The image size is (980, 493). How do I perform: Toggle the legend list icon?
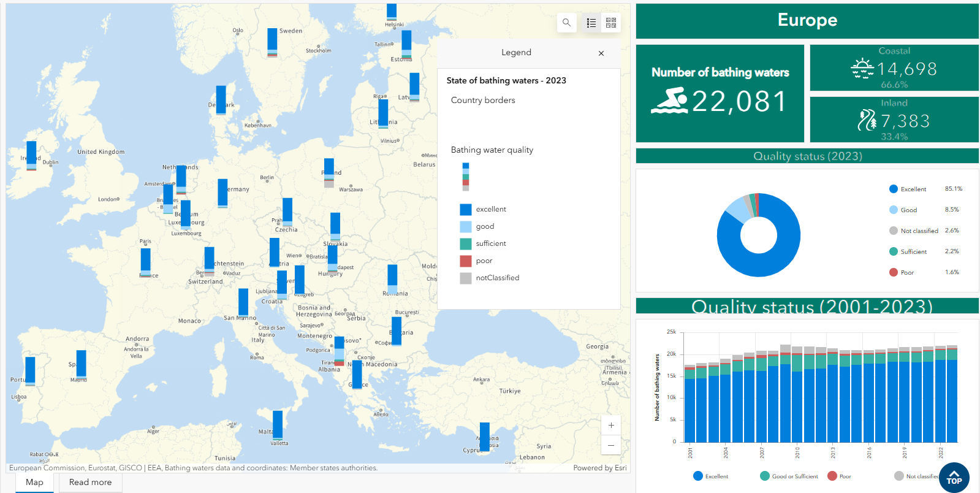[x=591, y=23]
